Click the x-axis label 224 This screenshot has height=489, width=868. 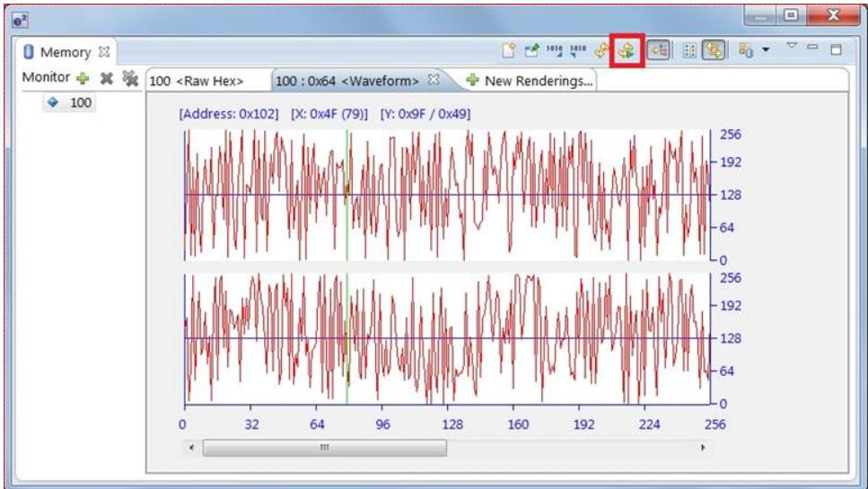point(649,424)
